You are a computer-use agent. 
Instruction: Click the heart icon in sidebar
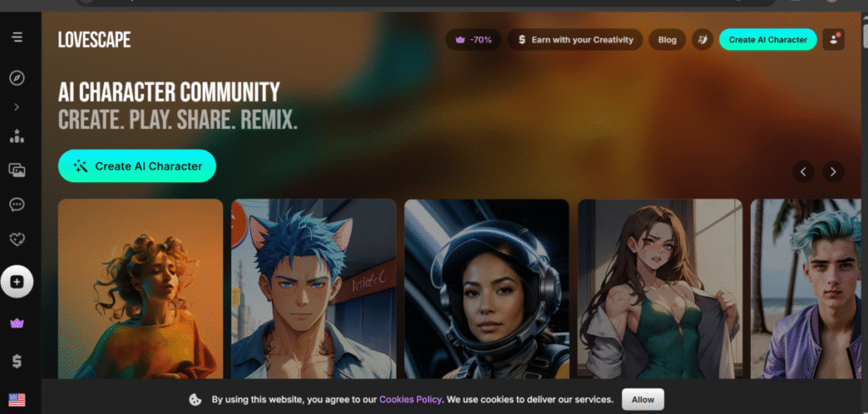coord(17,240)
